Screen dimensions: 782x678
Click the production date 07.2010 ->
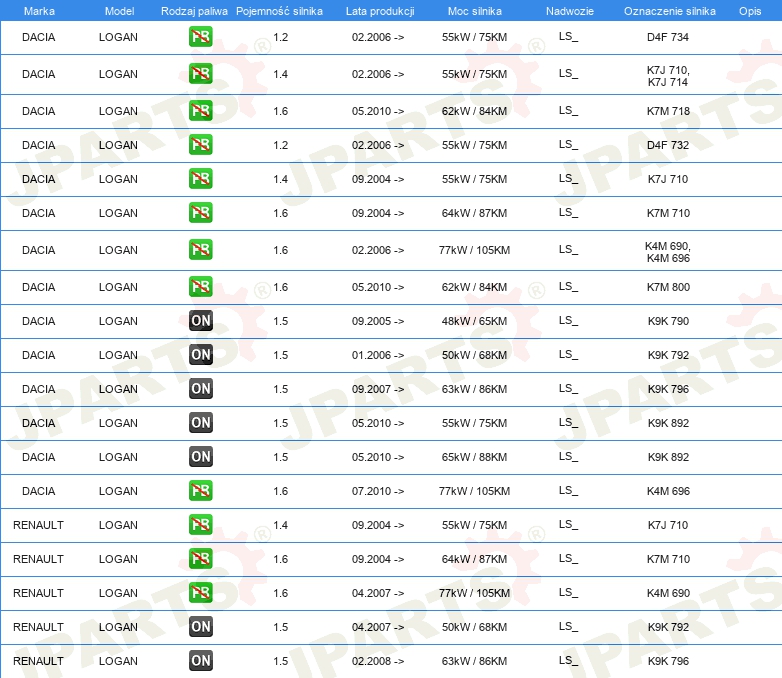click(378, 490)
